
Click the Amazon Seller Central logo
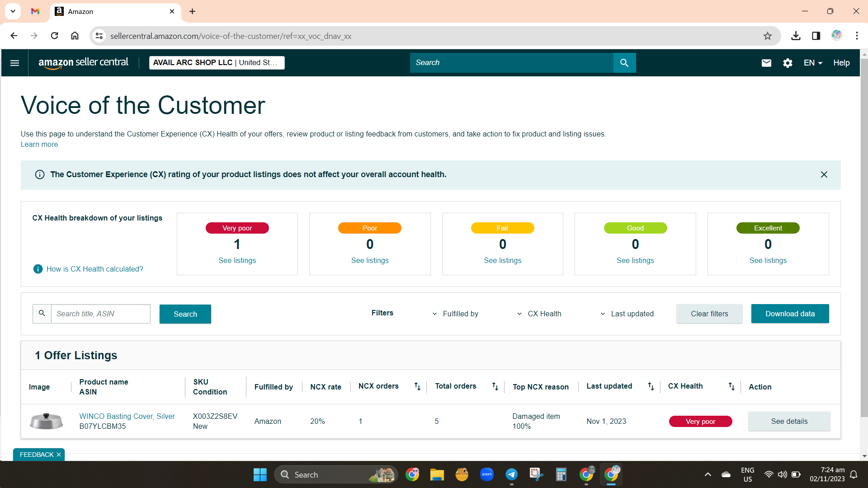click(x=84, y=63)
